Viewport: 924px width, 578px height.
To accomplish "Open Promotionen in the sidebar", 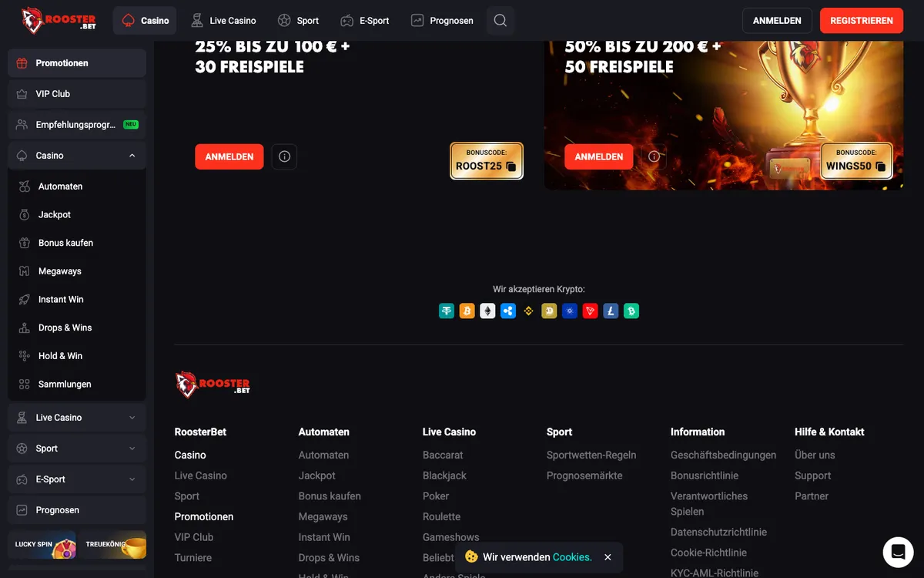I will (77, 63).
